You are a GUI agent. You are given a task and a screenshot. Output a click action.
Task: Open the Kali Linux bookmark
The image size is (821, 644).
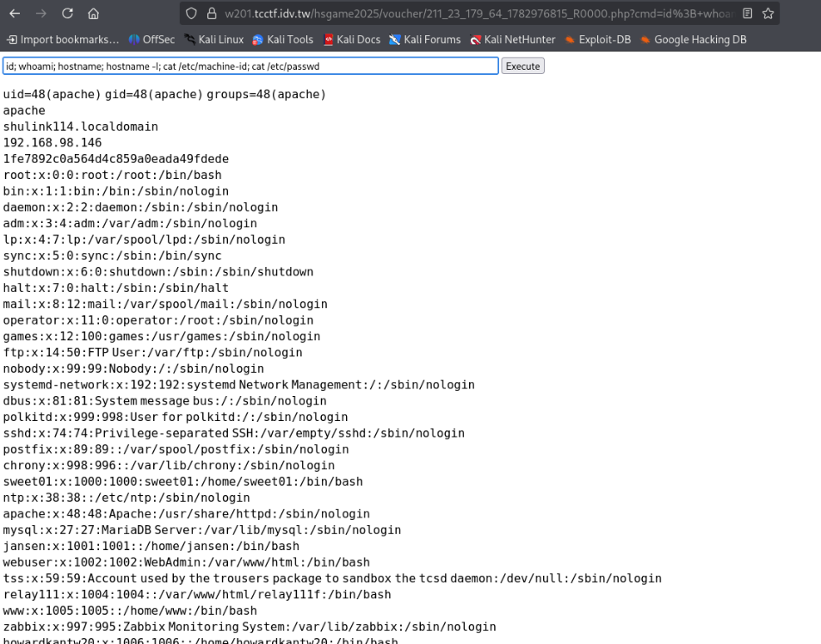coord(213,40)
